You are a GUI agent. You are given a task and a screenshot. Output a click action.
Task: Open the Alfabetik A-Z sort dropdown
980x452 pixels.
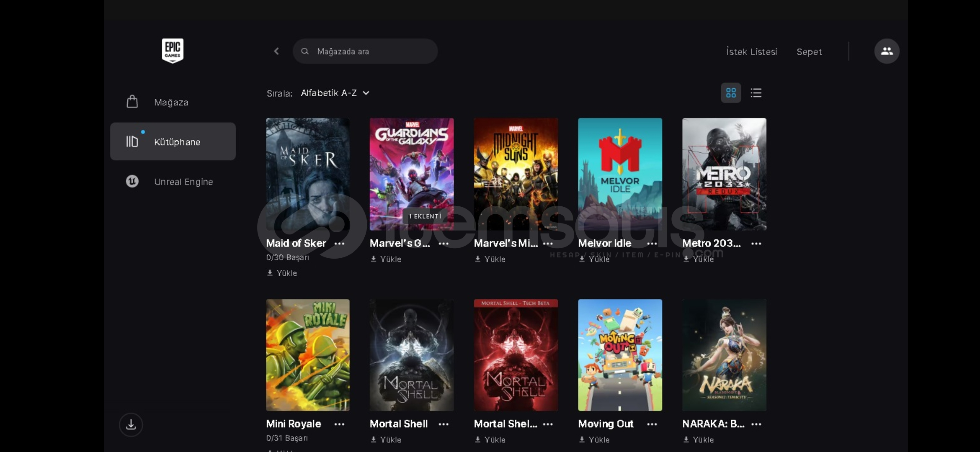335,93
